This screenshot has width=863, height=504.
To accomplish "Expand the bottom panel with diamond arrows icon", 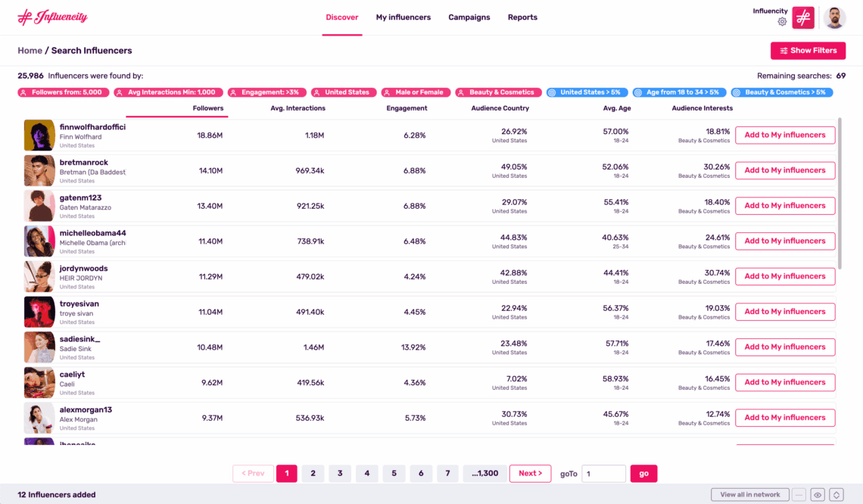I will (836, 494).
